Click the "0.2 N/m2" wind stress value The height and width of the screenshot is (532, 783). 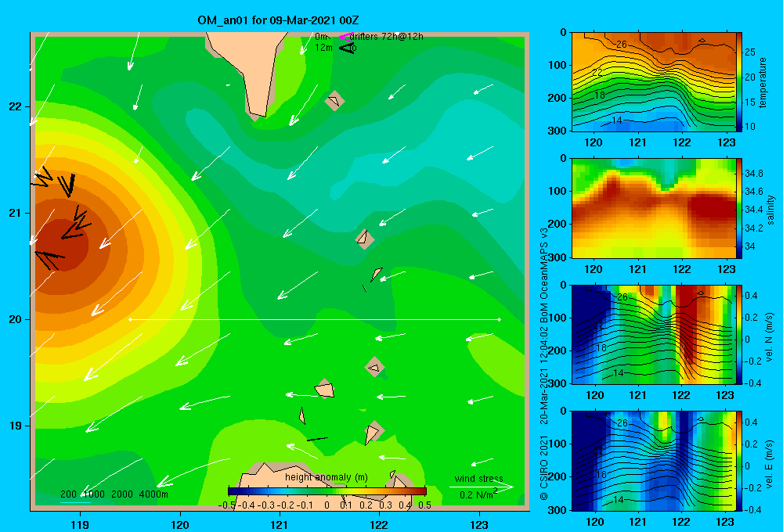tap(478, 494)
